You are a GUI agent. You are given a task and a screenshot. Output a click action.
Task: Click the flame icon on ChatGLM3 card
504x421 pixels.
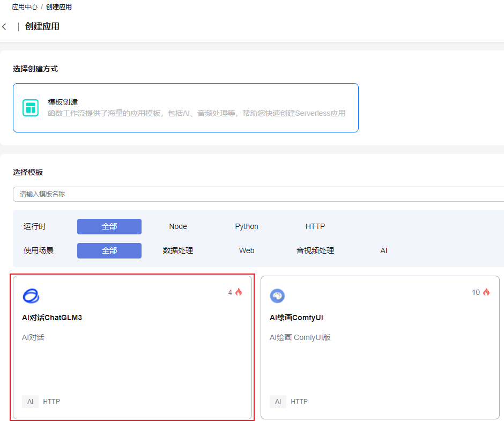click(x=239, y=292)
